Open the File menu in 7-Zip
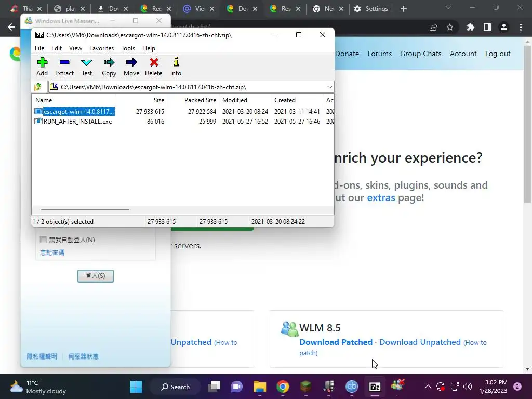The width and height of the screenshot is (532, 399). tap(39, 48)
